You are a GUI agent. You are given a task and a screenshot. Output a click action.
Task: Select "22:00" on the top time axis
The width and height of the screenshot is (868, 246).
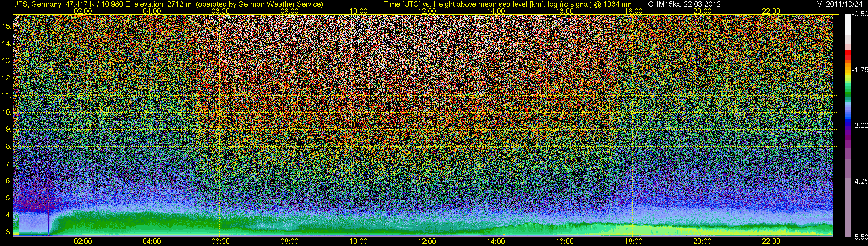pyautogui.click(x=771, y=11)
